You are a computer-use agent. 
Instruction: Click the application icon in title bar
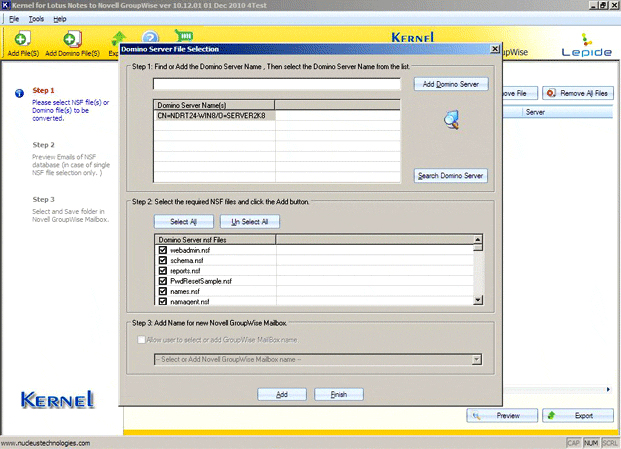5,5
